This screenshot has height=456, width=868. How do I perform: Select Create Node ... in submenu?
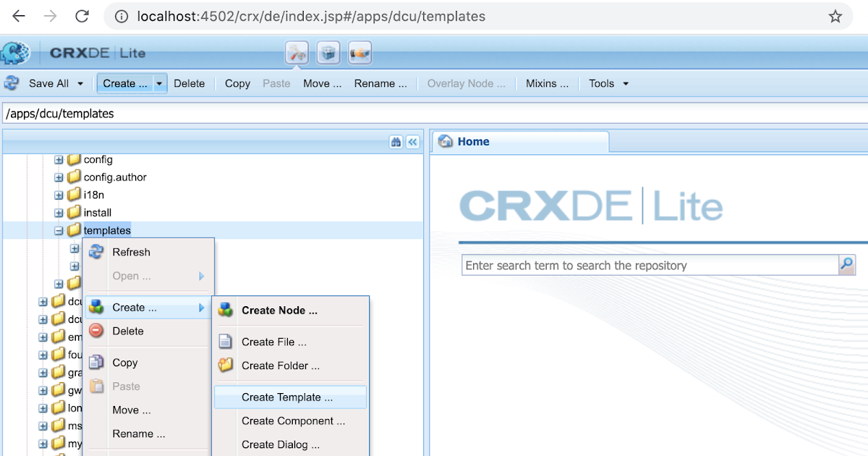(x=290, y=310)
